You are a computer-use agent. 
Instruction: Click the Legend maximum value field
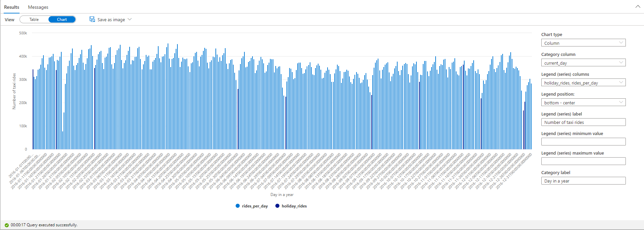583,161
